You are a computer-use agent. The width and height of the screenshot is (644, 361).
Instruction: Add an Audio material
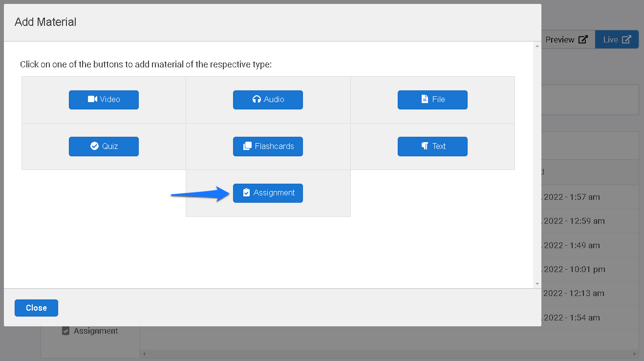pyautogui.click(x=268, y=100)
